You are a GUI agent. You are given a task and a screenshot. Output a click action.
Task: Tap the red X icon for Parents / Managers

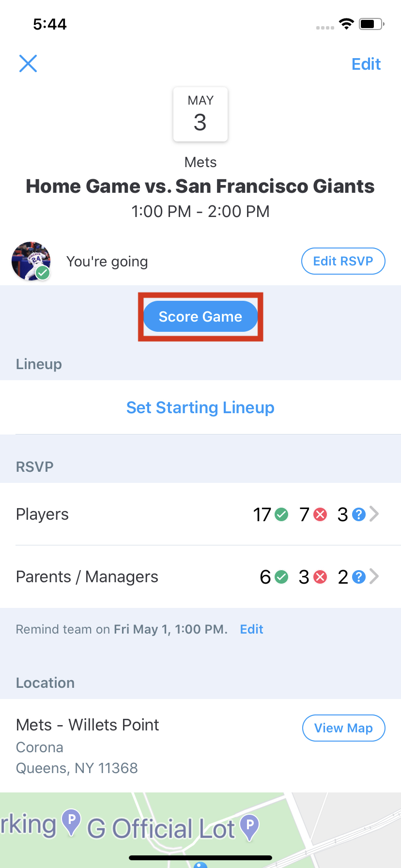320,577
